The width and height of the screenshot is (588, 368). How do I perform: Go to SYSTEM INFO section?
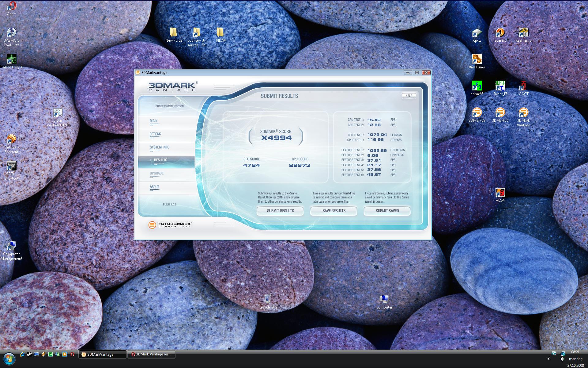click(x=166, y=148)
